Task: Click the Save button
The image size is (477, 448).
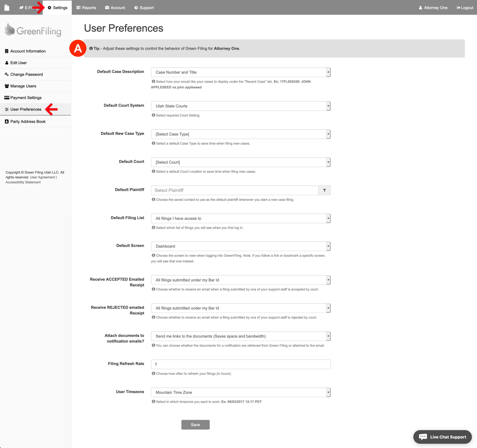Action: (x=195, y=424)
